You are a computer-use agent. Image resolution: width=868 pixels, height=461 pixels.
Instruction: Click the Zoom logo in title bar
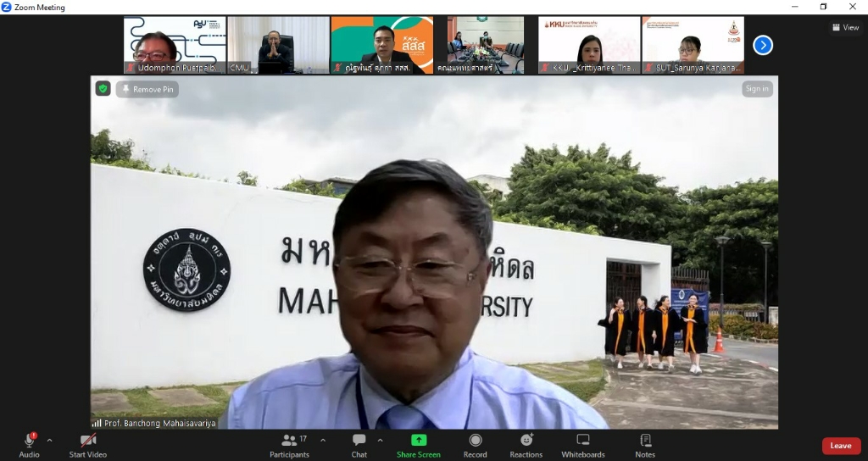tap(7, 7)
